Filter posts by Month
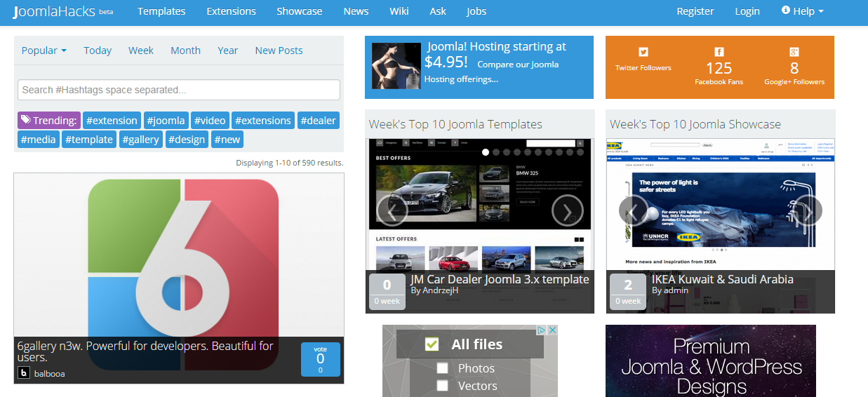 click(x=185, y=51)
